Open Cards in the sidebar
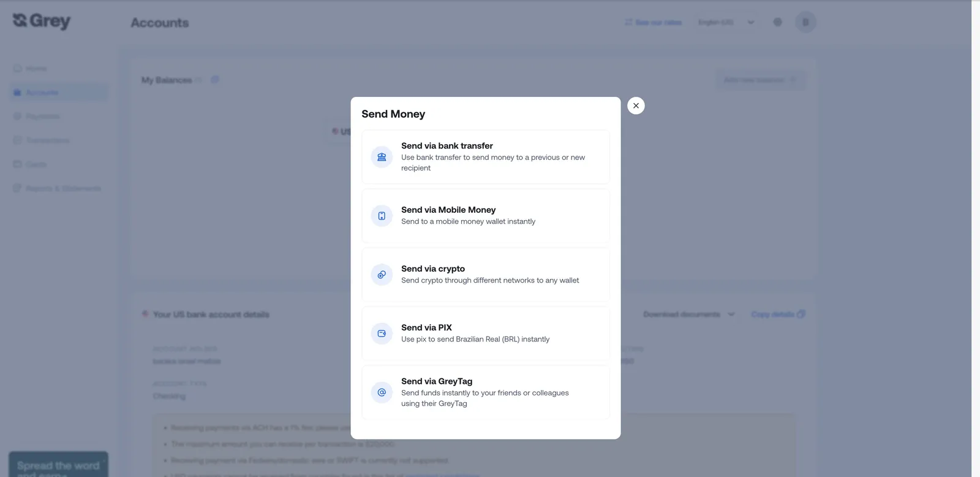This screenshot has width=980, height=477. click(58, 164)
